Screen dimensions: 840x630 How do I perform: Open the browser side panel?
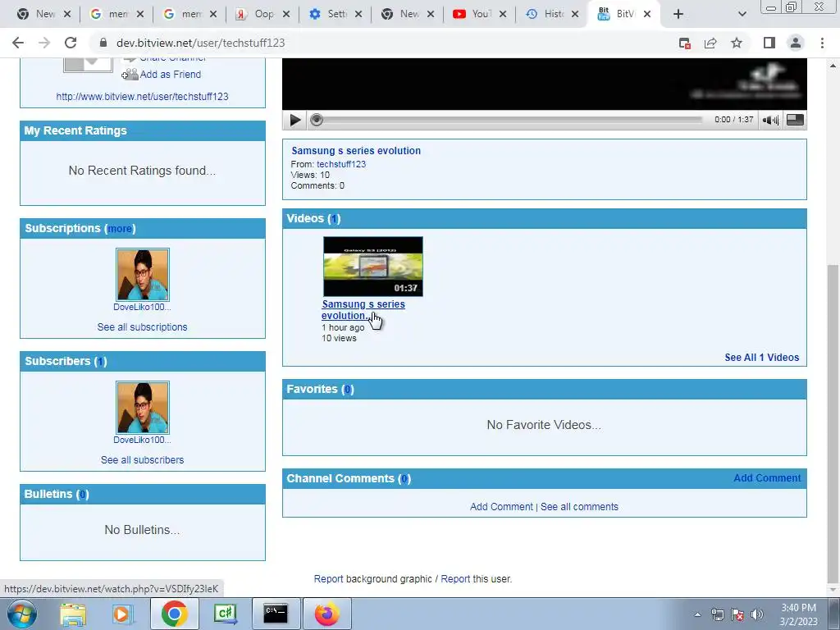pyautogui.click(x=769, y=43)
